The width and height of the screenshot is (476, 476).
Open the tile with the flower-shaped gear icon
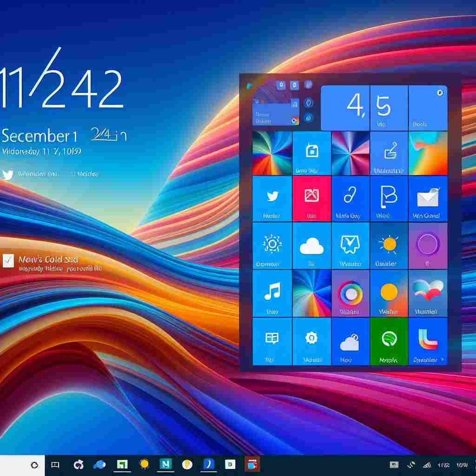(x=311, y=341)
